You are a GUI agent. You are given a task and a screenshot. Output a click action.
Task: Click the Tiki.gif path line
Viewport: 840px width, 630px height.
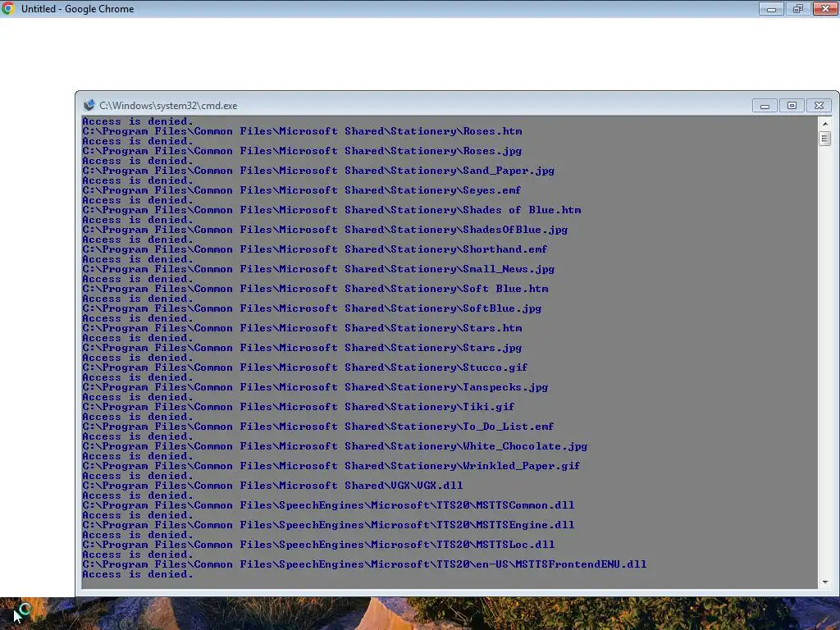tap(299, 407)
